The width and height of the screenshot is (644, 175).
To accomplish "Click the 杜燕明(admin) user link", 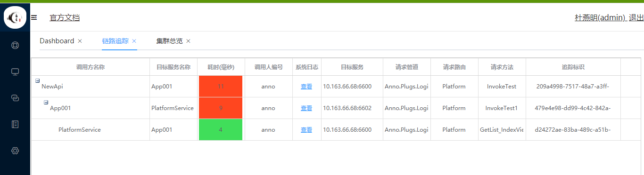I will (600, 18).
